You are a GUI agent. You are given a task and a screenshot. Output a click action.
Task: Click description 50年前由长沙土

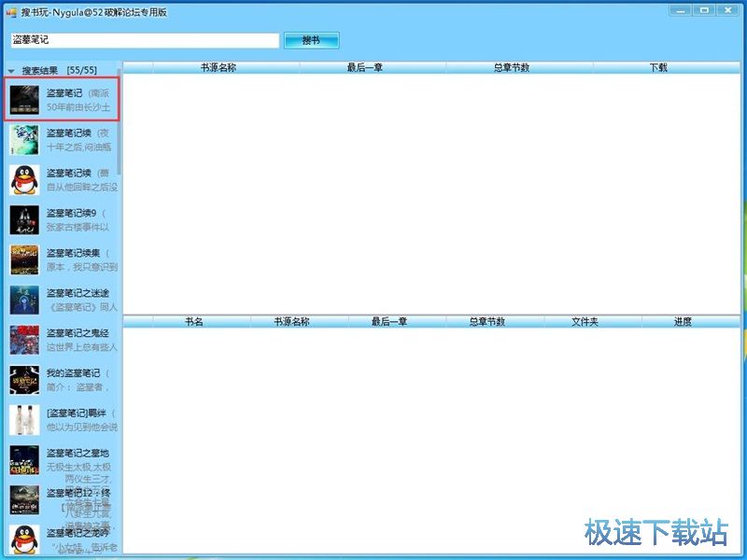tap(78, 107)
